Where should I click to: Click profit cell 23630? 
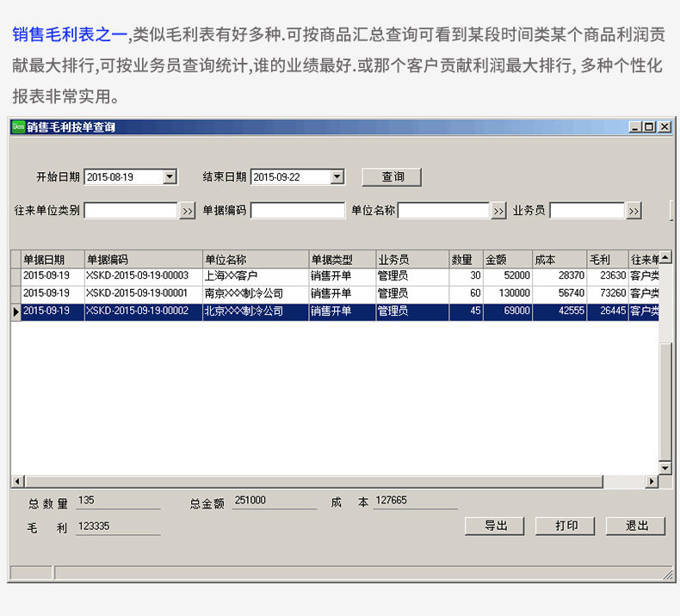click(x=608, y=276)
